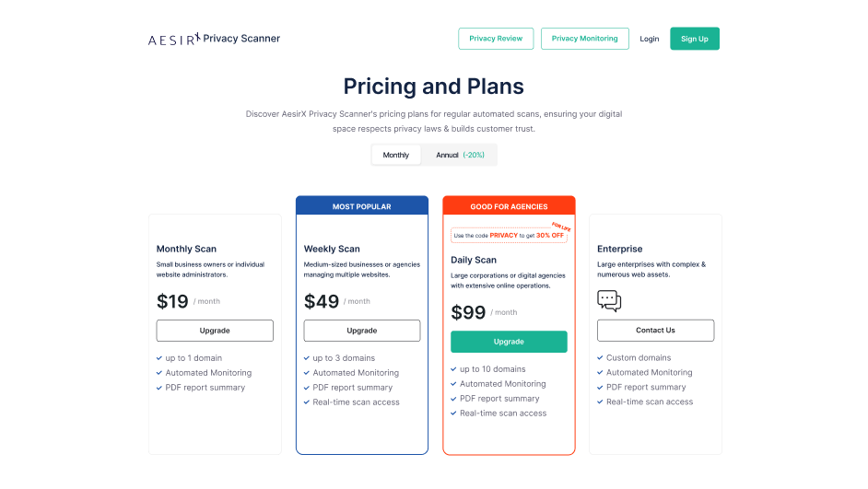Image resolution: width=868 pixels, height=489 pixels.
Task: Click the 'GOOD FOR AGENCIES' plan header
Action: [x=509, y=206]
